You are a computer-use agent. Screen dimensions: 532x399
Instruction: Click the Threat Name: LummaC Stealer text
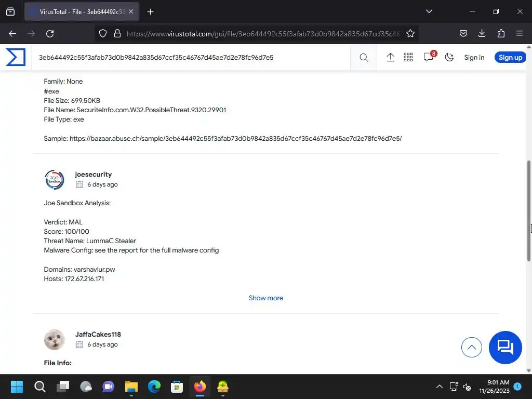pyautogui.click(x=90, y=241)
